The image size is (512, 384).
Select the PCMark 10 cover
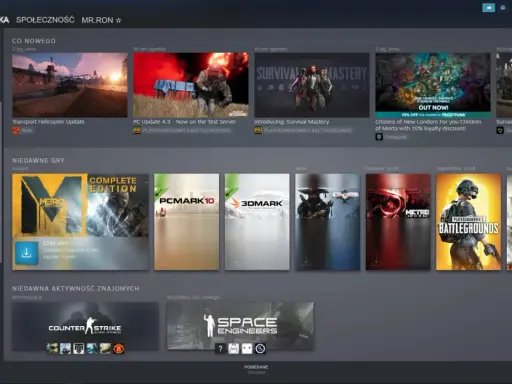click(x=187, y=222)
